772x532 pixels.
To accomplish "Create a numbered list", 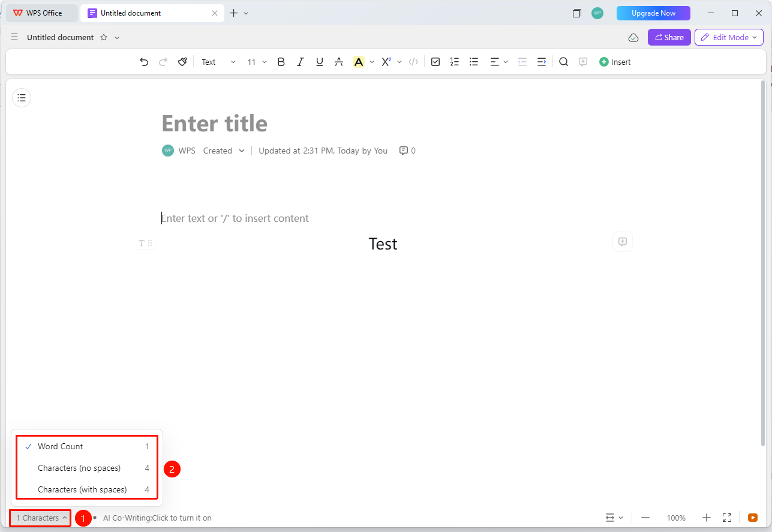I will pyautogui.click(x=455, y=62).
